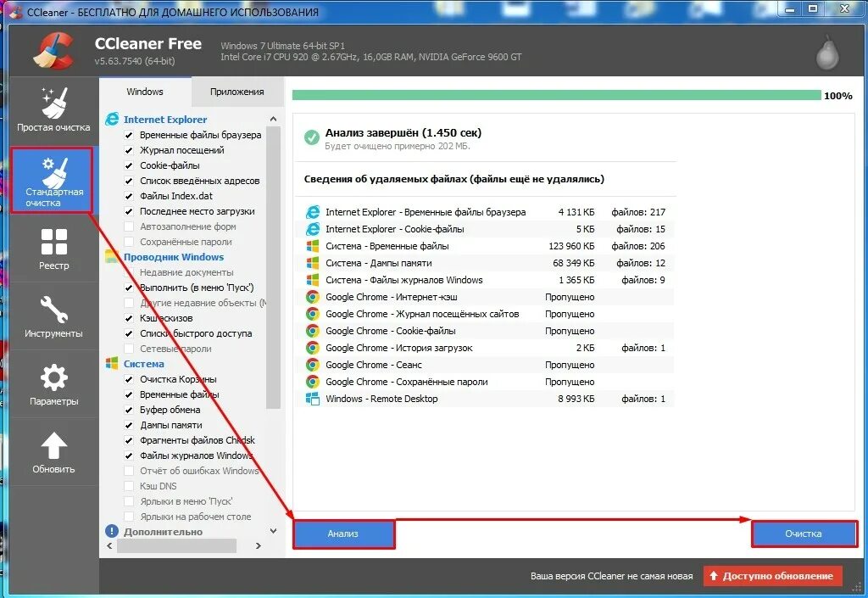Screen dimensions: 868x598
Task: Click the Internet Explorer section header
Action: point(165,120)
